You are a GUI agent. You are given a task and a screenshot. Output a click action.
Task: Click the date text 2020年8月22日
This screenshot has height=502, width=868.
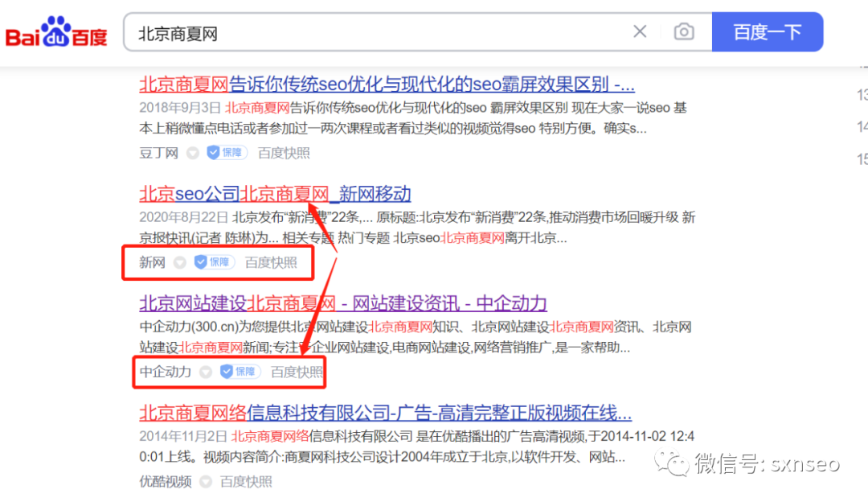183,217
